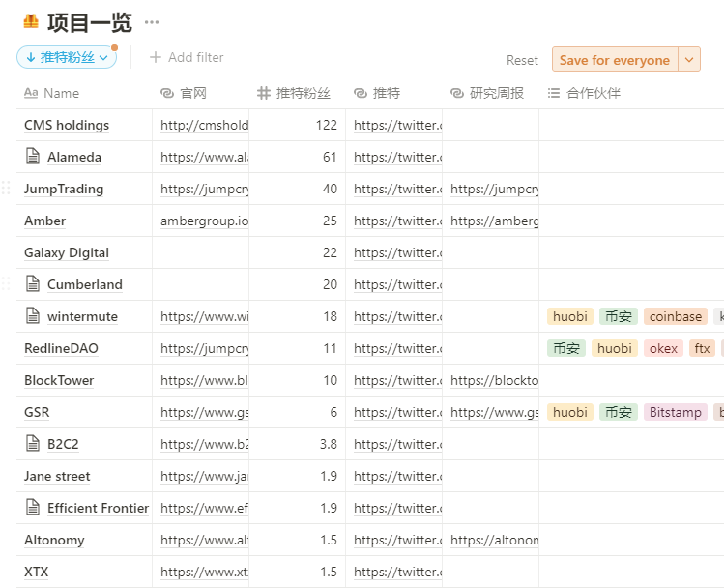Click ambergroup.io website link
The width and height of the screenshot is (724, 588).
click(x=204, y=220)
